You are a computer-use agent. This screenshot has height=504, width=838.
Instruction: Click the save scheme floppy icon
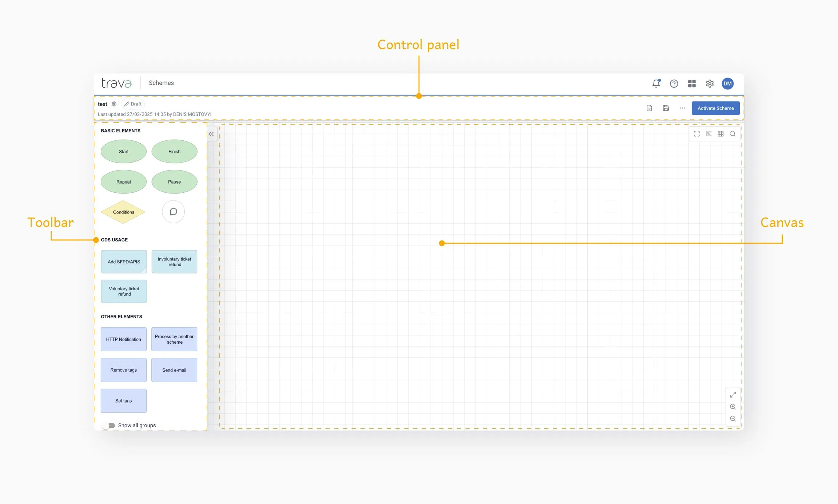point(666,108)
